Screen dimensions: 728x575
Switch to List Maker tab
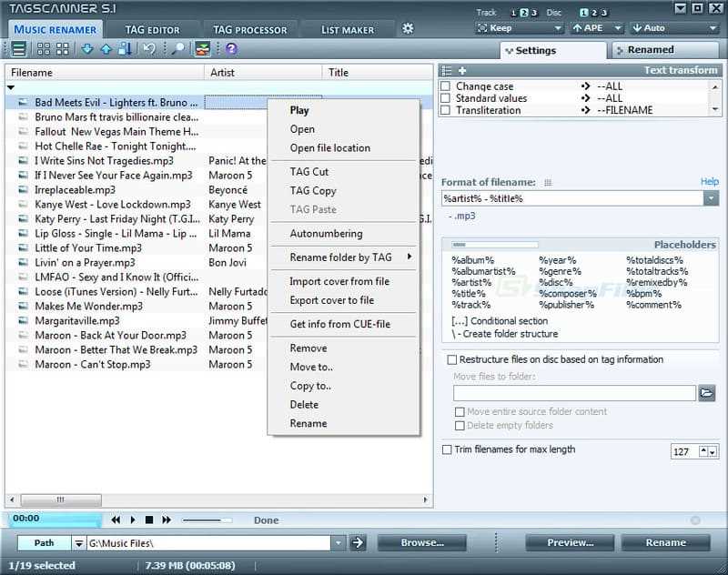pos(348,30)
